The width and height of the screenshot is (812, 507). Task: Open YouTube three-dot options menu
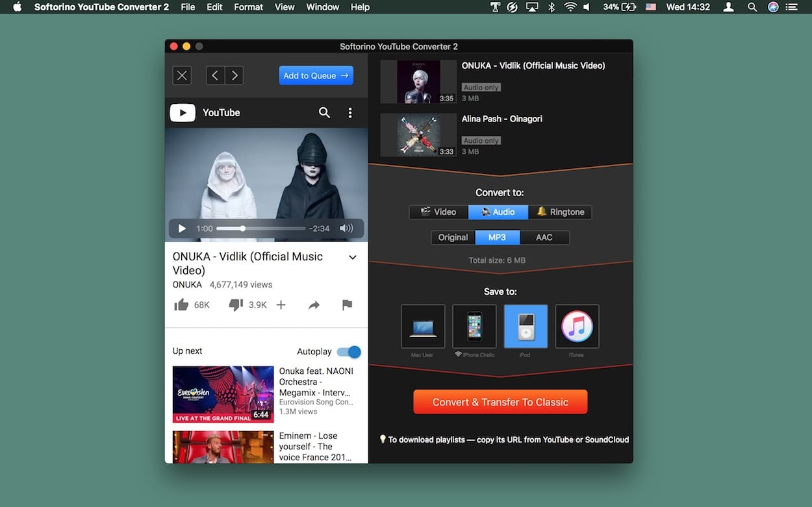(350, 112)
